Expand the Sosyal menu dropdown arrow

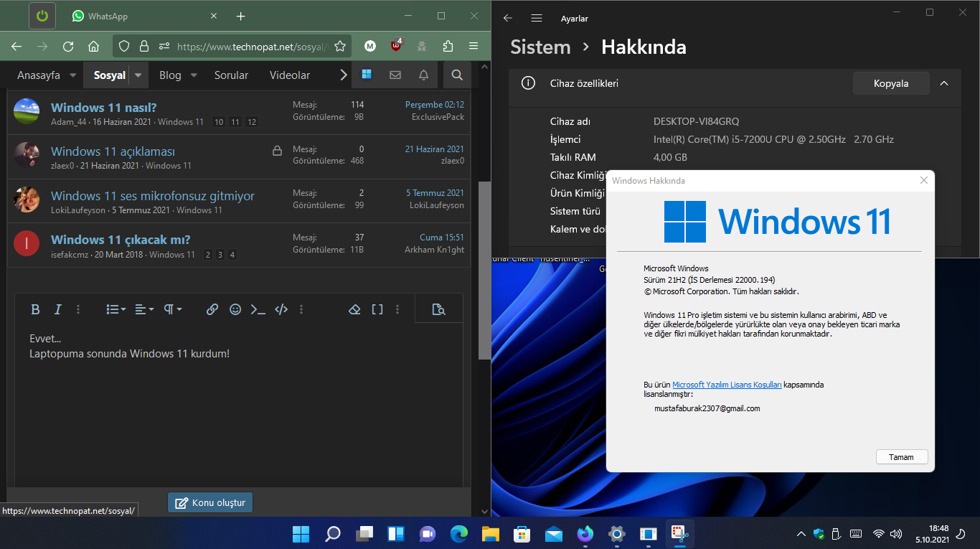tap(138, 75)
